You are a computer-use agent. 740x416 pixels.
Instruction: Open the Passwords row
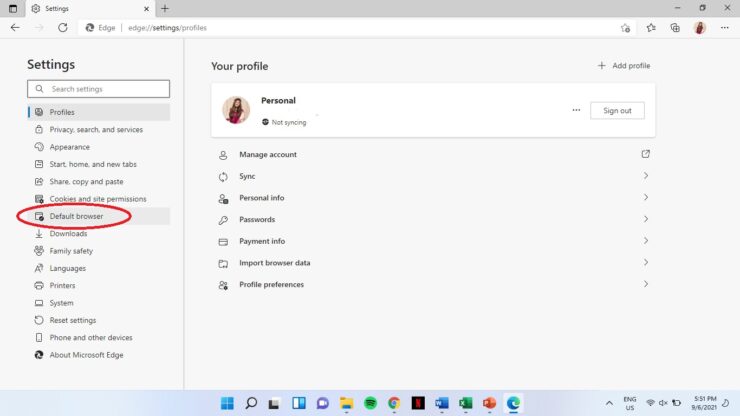pos(433,220)
